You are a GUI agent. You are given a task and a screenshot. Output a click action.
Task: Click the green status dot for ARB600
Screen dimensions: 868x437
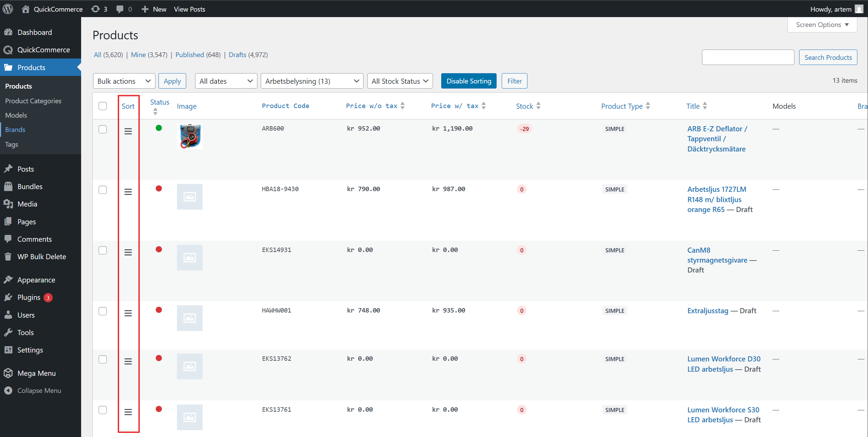pos(159,128)
